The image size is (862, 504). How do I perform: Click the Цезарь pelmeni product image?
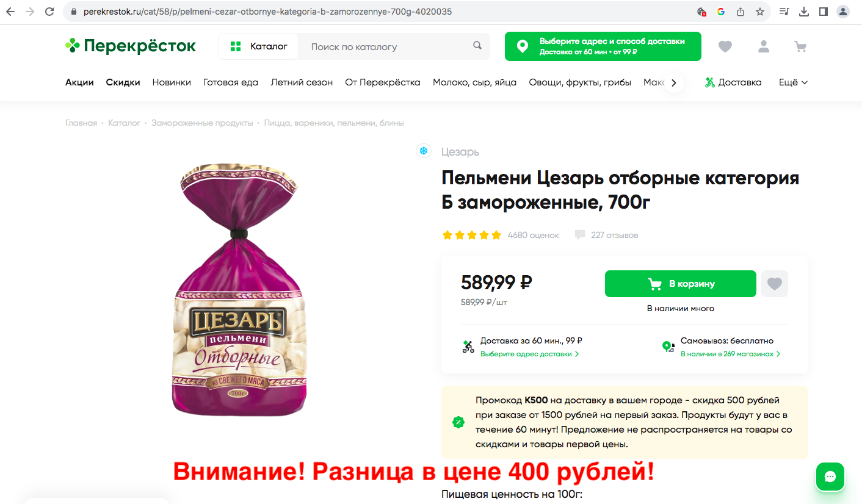[x=239, y=290]
